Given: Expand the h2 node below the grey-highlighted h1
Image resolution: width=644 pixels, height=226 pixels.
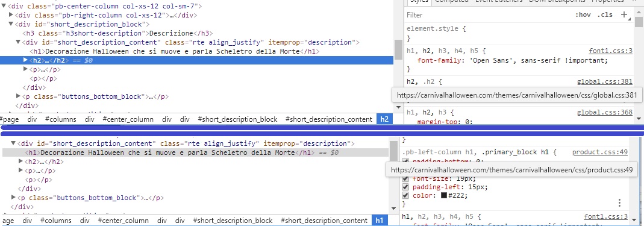Looking at the screenshot, I should point(21,162).
